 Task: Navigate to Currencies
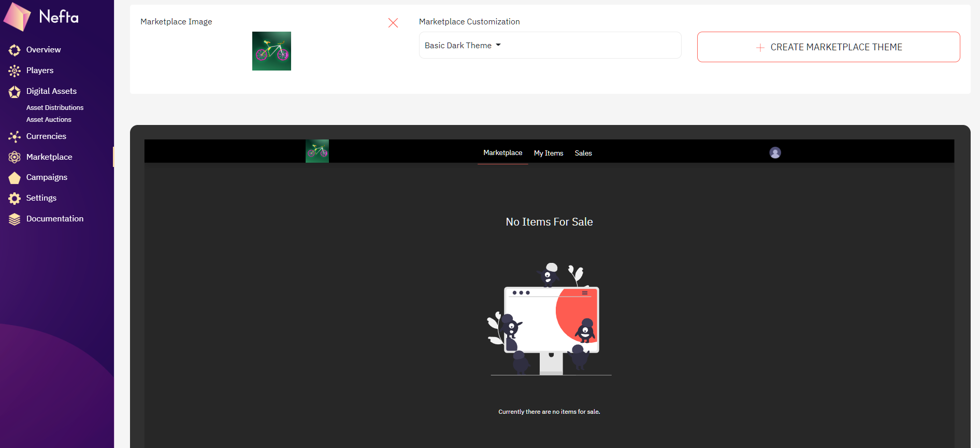tap(46, 136)
